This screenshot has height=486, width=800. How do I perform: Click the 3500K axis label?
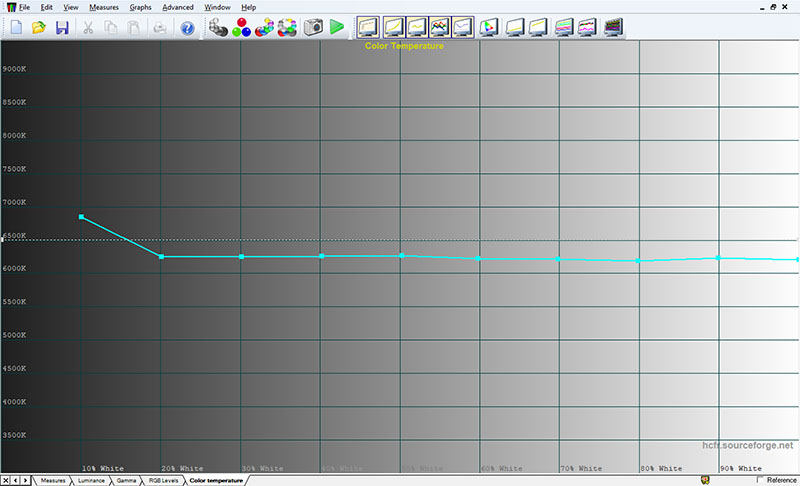[x=14, y=435]
